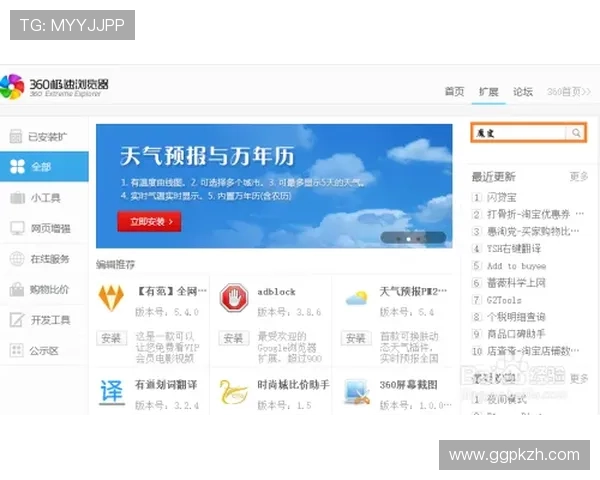The width and height of the screenshot is (600, 480).
Task: Click the extension search input field
Action: coord(520,133)
